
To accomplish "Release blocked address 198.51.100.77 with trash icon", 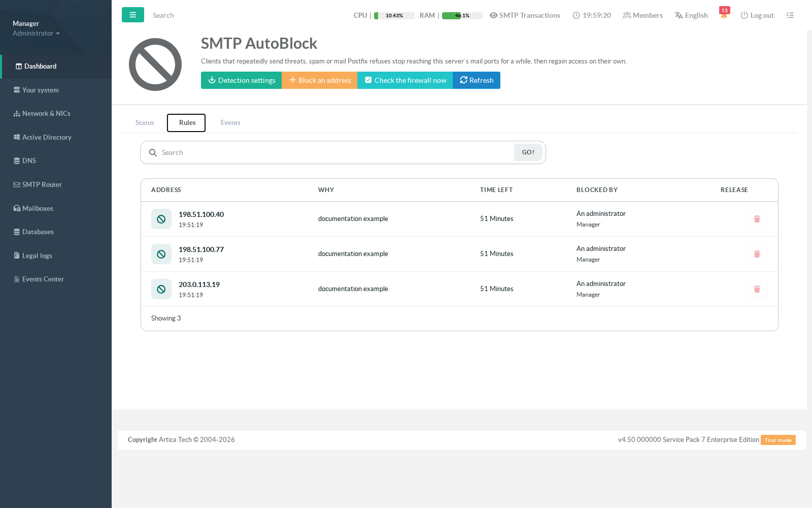I will (x=757, y=254).
